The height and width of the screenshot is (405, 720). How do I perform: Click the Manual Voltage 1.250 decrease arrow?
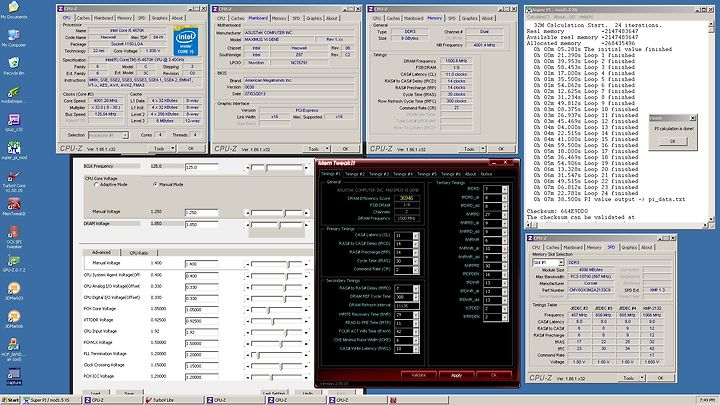[247, 213]
